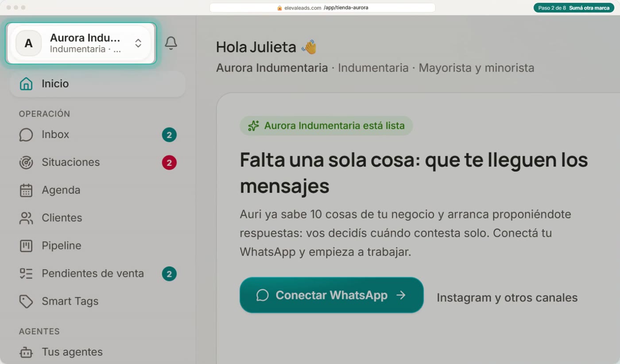This screenshot has width=620, height=364.
Task: Open Pendientes de venta
Action: coord(97,274)
